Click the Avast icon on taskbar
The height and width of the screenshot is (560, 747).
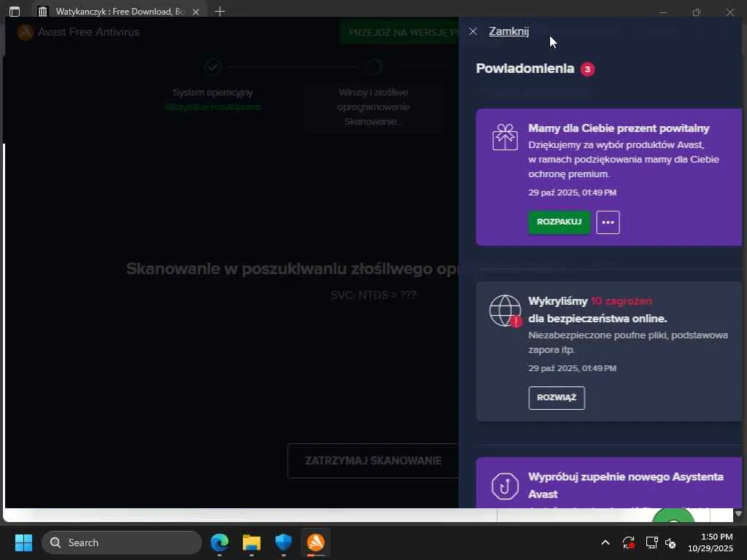click(x=316, y=542)
